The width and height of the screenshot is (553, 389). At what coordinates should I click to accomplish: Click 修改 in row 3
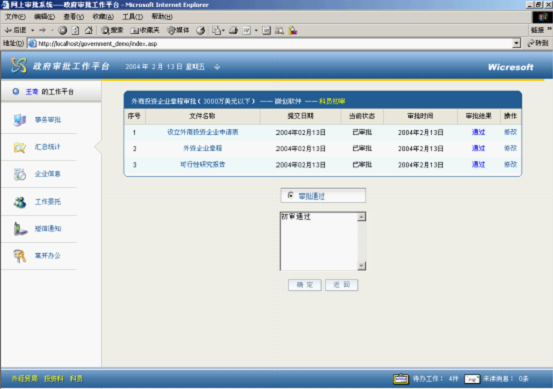click(x=510, y=164)
